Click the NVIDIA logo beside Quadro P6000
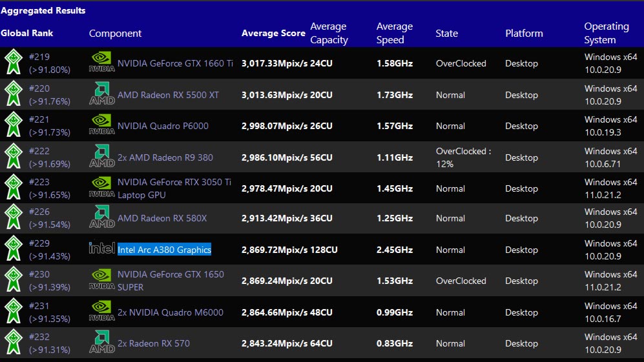This screenshot has height=362, width=644. point(102,125)
